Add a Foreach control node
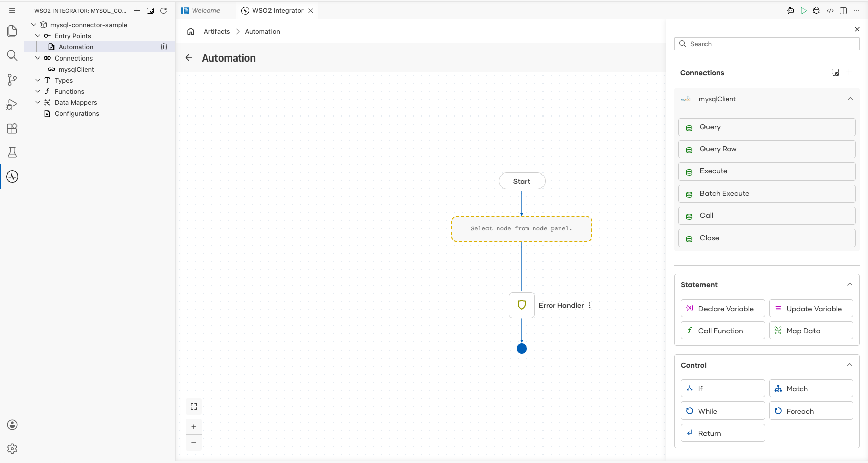The width and height of the screenshot is (868, 463). pyautogui.click(x=811, y=411)
